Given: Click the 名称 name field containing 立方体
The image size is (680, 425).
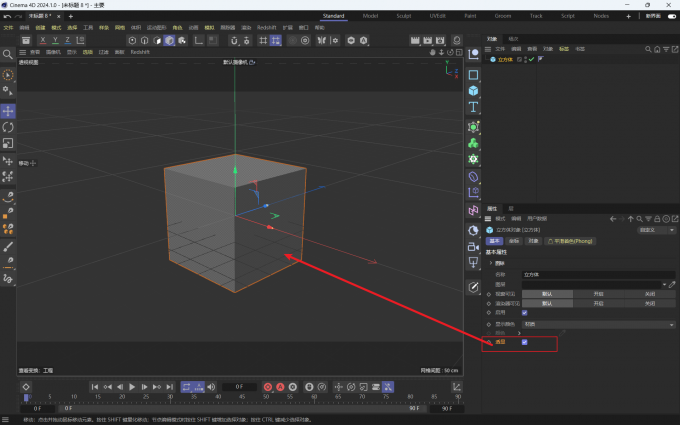Looking at the screenshot, I should point(598,275).
